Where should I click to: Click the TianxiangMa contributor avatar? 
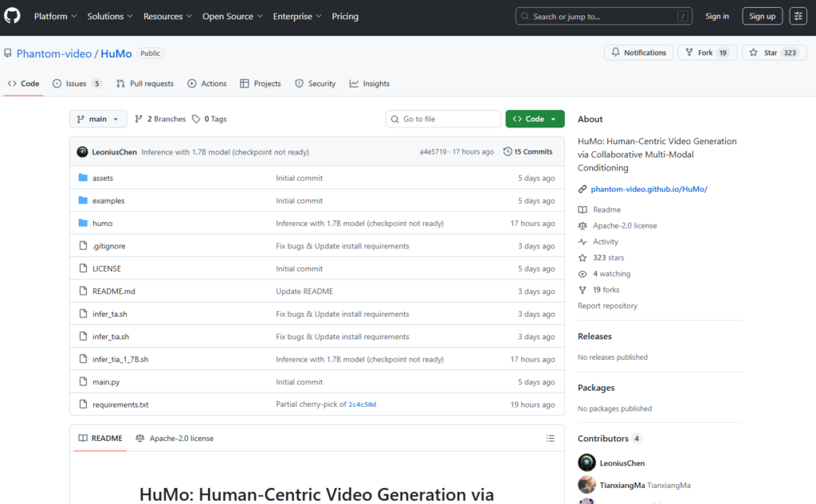(586, 485)
